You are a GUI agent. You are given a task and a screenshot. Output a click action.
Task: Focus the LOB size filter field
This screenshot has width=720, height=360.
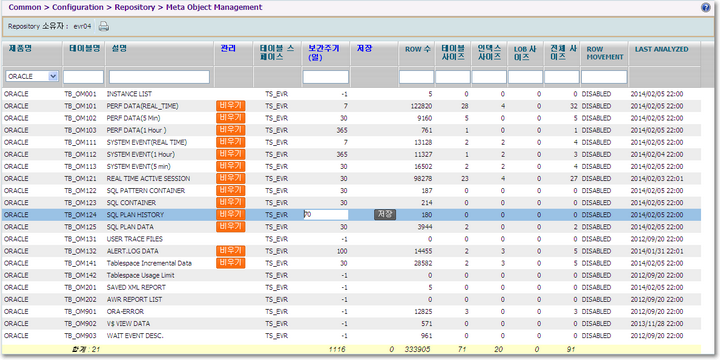tap(525, 77)
